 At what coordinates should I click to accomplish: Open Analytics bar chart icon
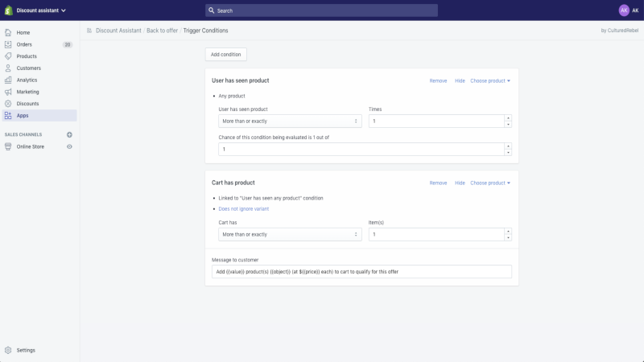tap(8, 80)
